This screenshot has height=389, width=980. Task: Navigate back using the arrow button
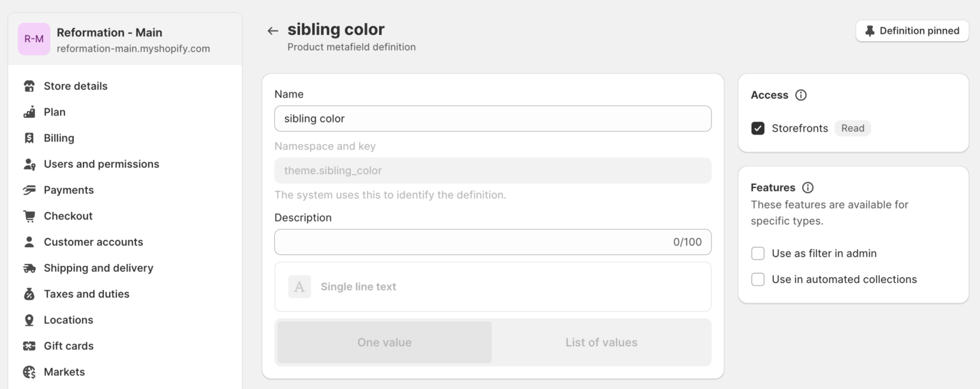pos(272,30)
